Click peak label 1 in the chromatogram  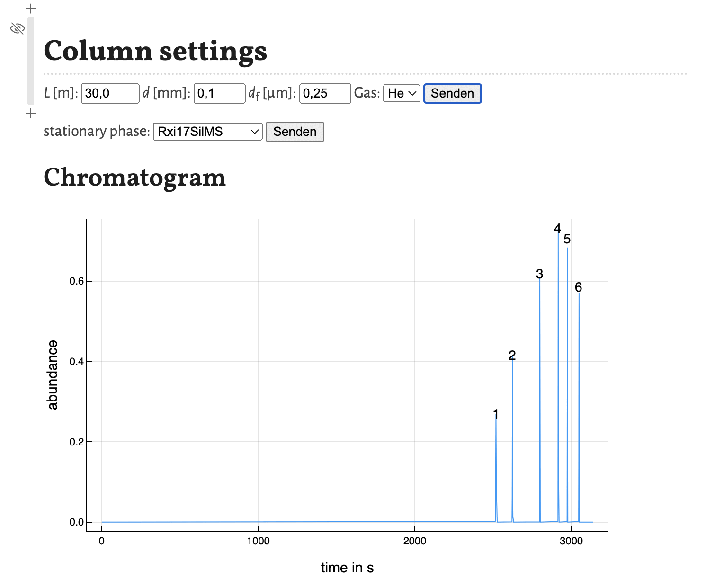pyautogui.click(x=496, y=414)
